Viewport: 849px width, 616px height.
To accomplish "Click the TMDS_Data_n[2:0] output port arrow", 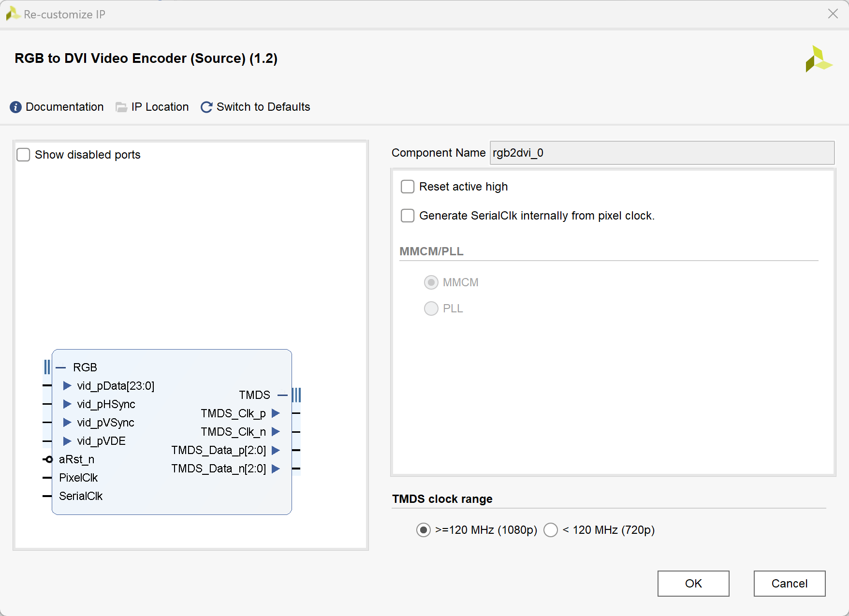I will tap(276, 469).
